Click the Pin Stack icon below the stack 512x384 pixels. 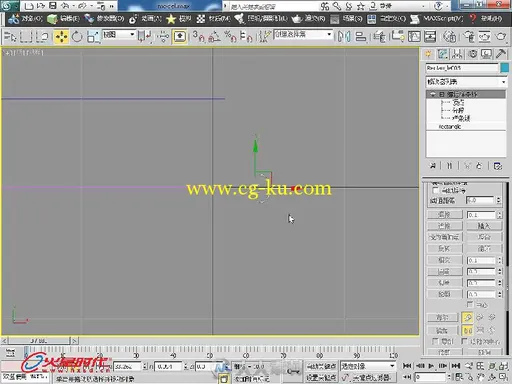pos(433,165)
